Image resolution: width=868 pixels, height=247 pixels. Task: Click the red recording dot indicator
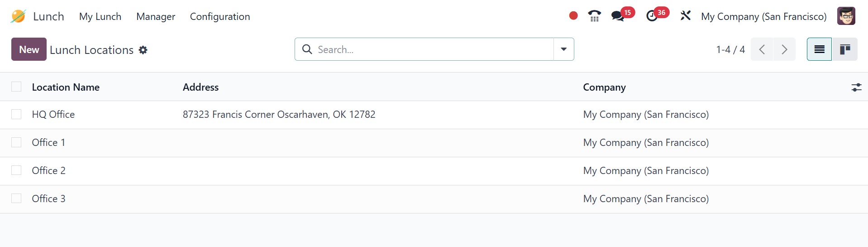click(x=573, y=16)
